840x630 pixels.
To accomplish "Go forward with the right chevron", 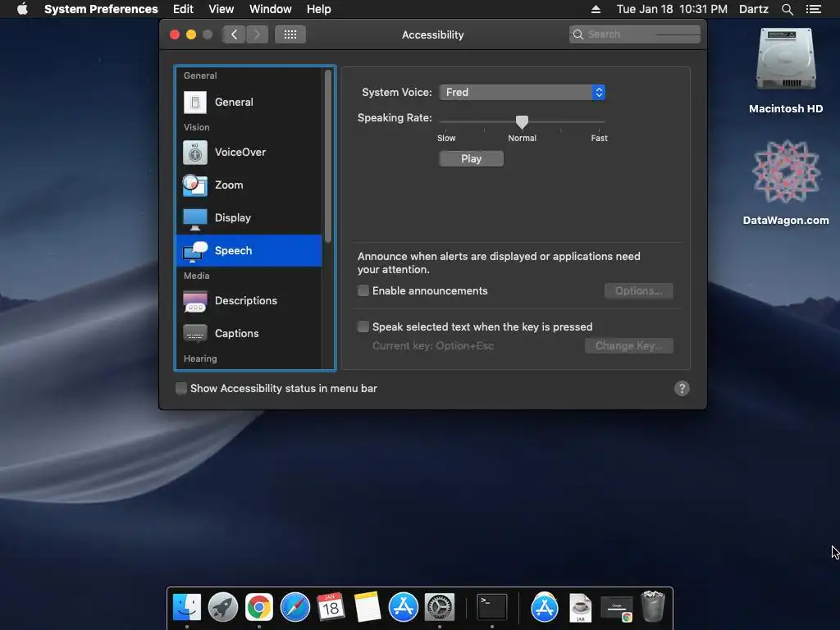I will point(257,34).
